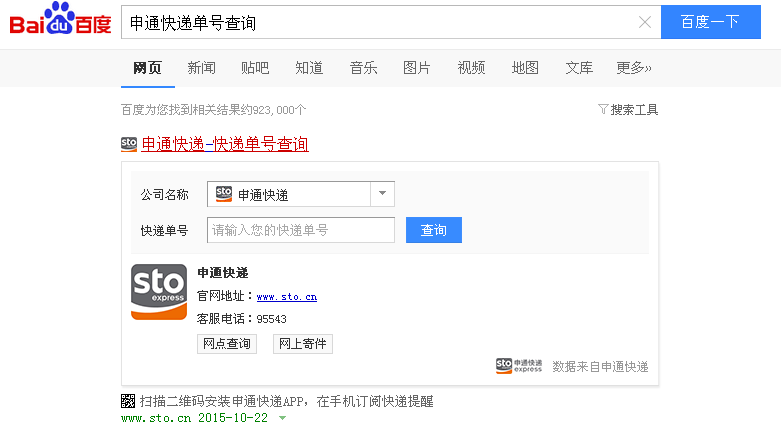Expand the green arrow after 2015-10-22
This screenshot has height=438, width=781.
tap(282, 418)
